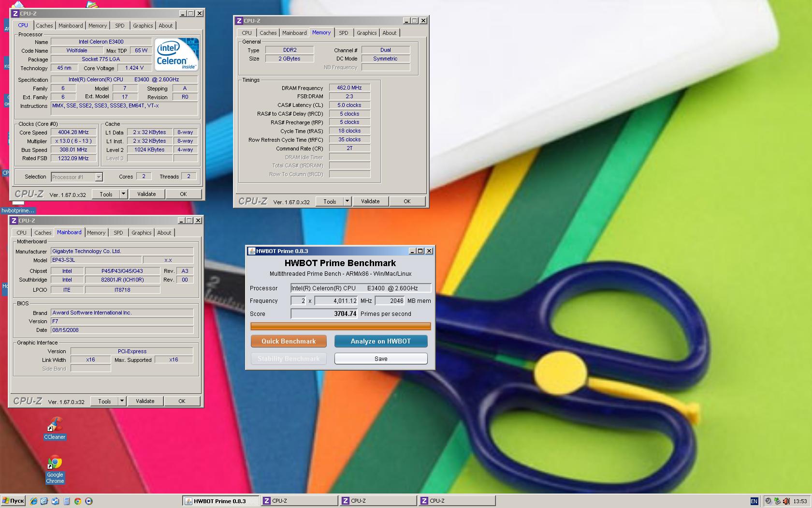
Task: Expand the Tools arrow in the Memory window
Action: coord(347,201)
